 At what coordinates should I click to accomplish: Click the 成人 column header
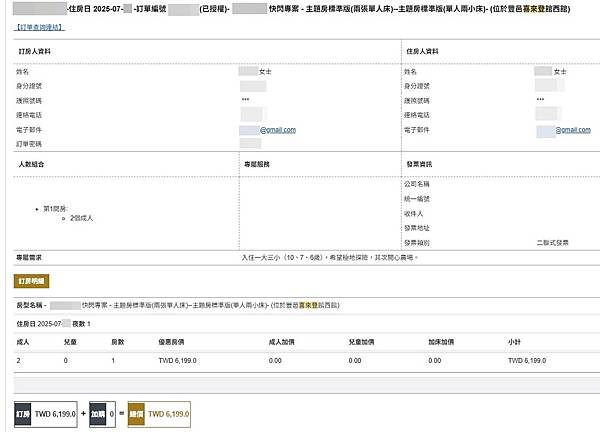[23, 342]
